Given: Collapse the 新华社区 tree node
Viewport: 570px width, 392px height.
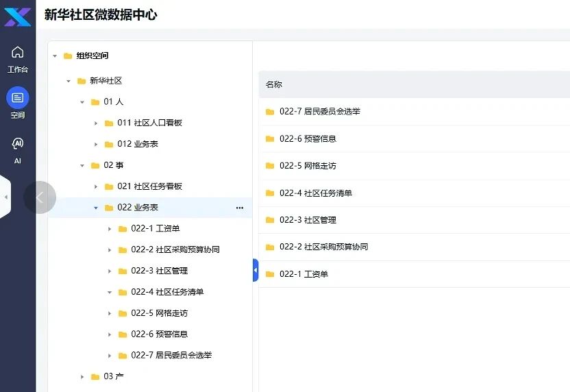Looking at the screenshot, I should [69, 82].
